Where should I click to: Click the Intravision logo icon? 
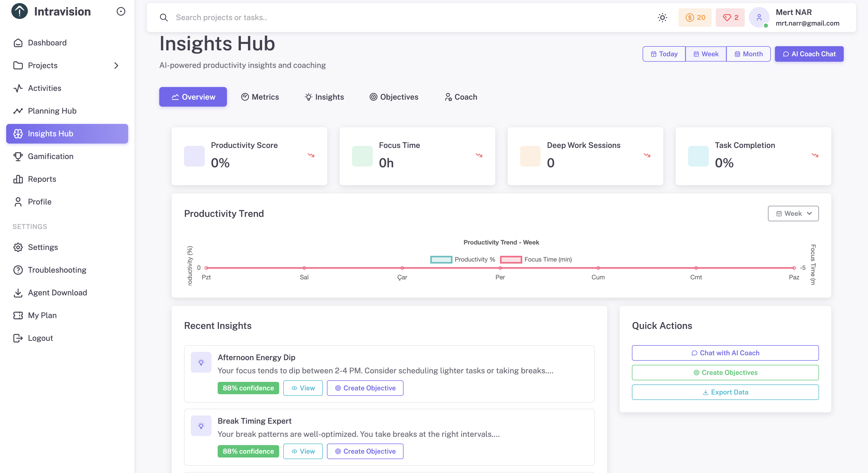click(20, 11)
